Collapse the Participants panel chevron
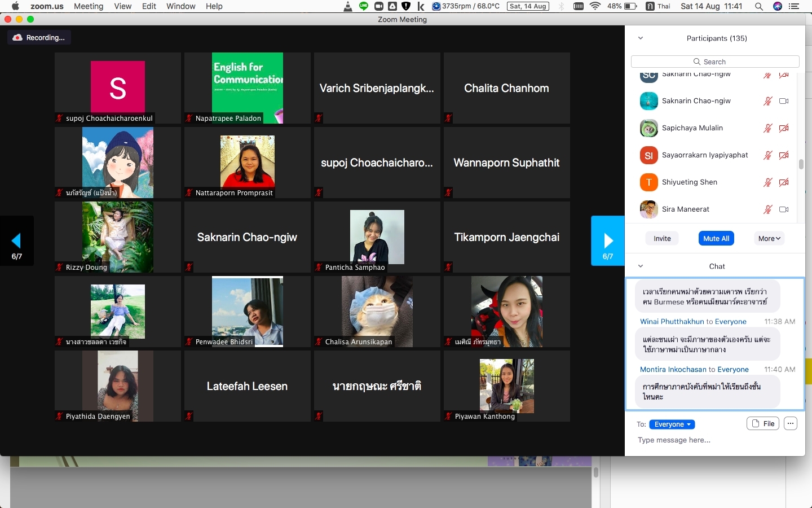This screenshot has height=508, width=812. pyautogui.click(x=641, y=38)
